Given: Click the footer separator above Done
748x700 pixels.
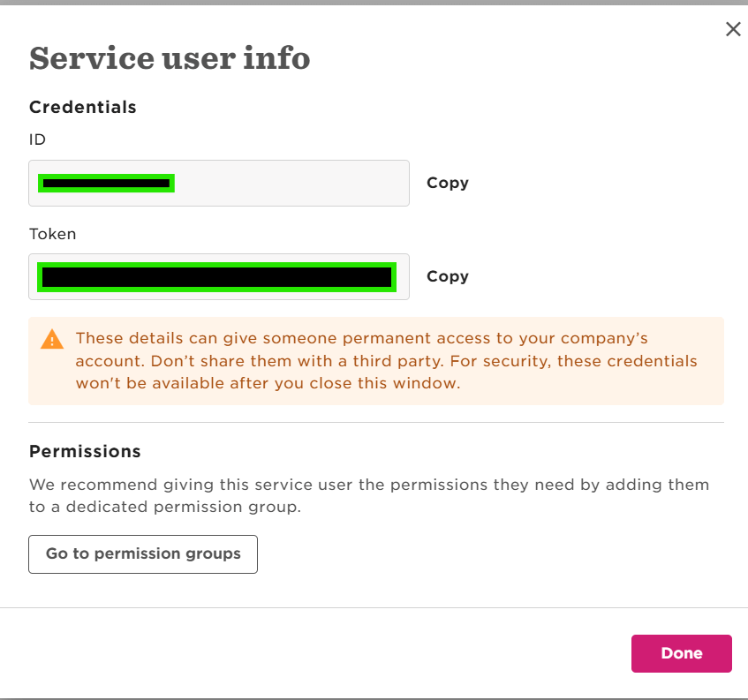Looking at the screenshot, I should pos(374,607).
